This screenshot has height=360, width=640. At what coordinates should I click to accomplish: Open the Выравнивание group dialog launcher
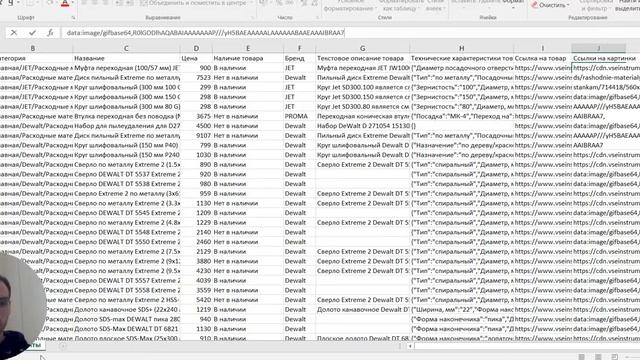pyautogui.click(x=253, y=18)
